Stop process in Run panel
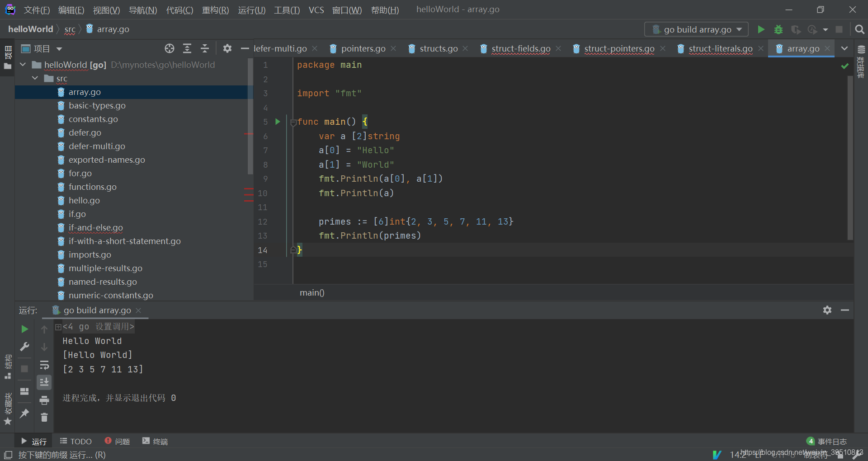The image size is (868, 461). click(x=25, y=369)
